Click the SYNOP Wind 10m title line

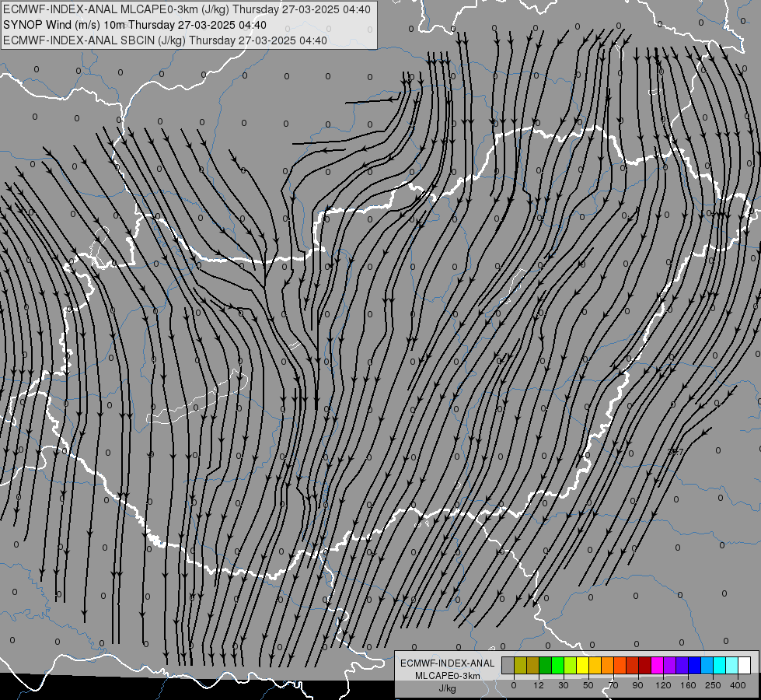134,25
